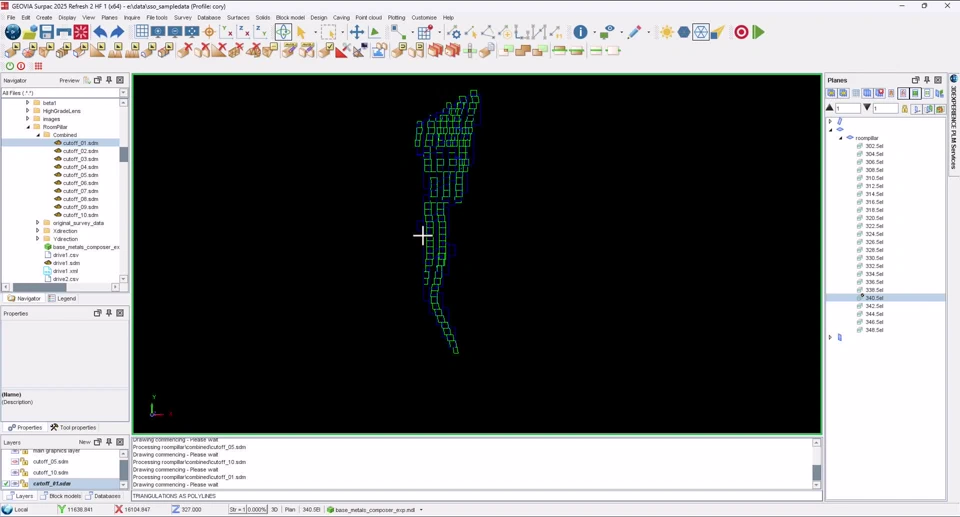
Task: Click the Undo arrow icon
Action: point(100,32)
